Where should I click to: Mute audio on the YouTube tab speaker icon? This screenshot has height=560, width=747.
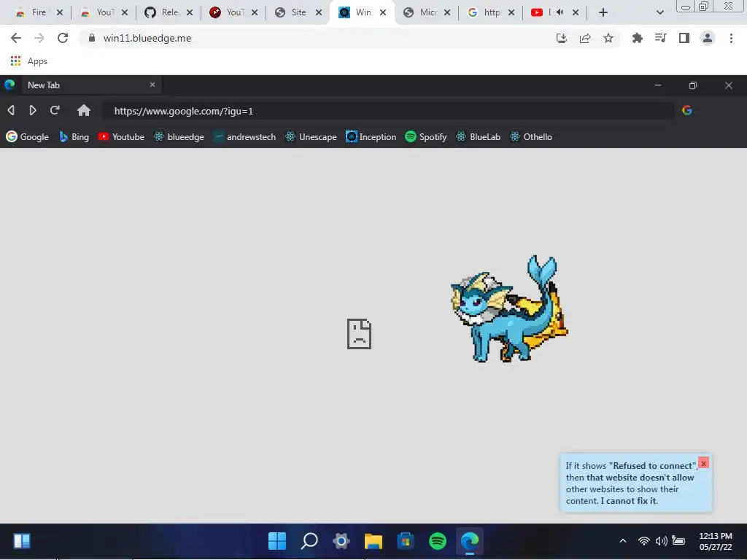pyautogui.click(x=560, y=12)
